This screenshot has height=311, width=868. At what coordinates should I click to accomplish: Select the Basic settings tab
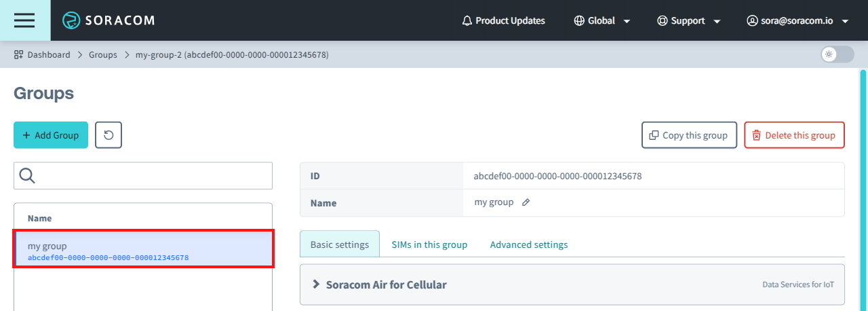(x=340, y=244)
